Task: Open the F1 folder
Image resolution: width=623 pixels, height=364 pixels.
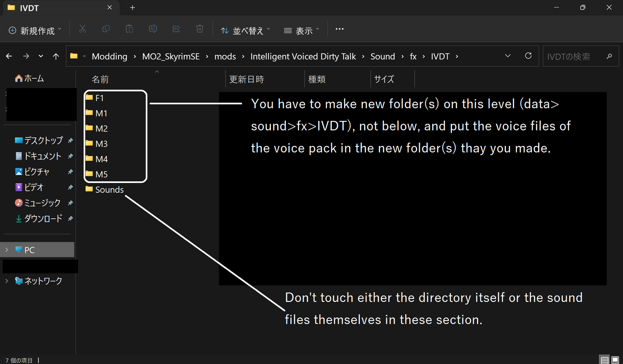Action: click(95, 98)
